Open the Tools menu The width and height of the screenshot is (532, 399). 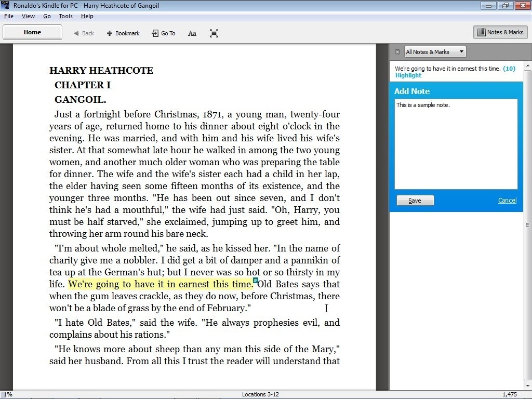(x=65, y=16)
